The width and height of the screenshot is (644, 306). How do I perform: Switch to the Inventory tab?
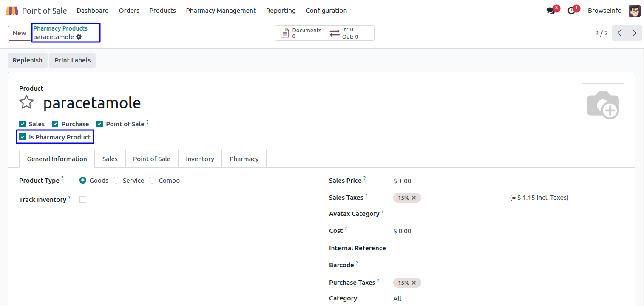pos(200,159)
